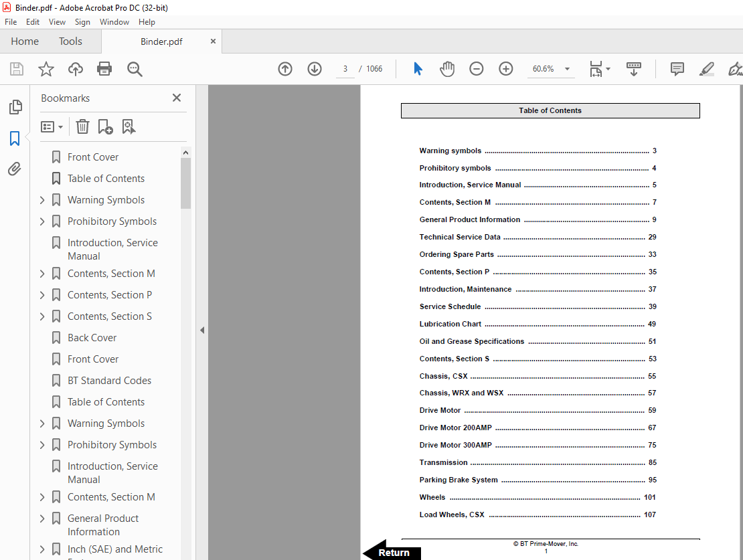This screenshot has width=743, height=560.
Task: Select the highlighter pen tool
Action: [x=706, y=69]
